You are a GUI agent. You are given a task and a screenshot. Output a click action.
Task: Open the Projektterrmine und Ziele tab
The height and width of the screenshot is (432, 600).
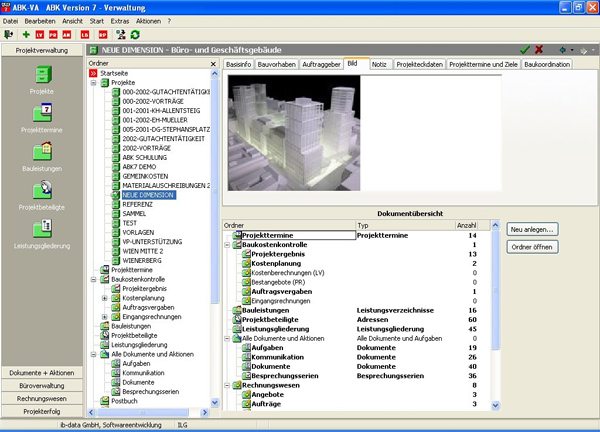pos(482,63)
